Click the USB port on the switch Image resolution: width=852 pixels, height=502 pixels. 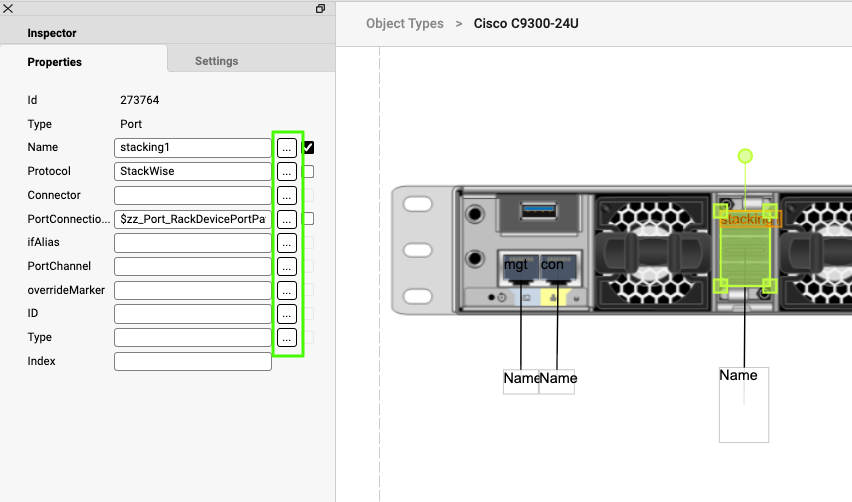pos(536,210)
